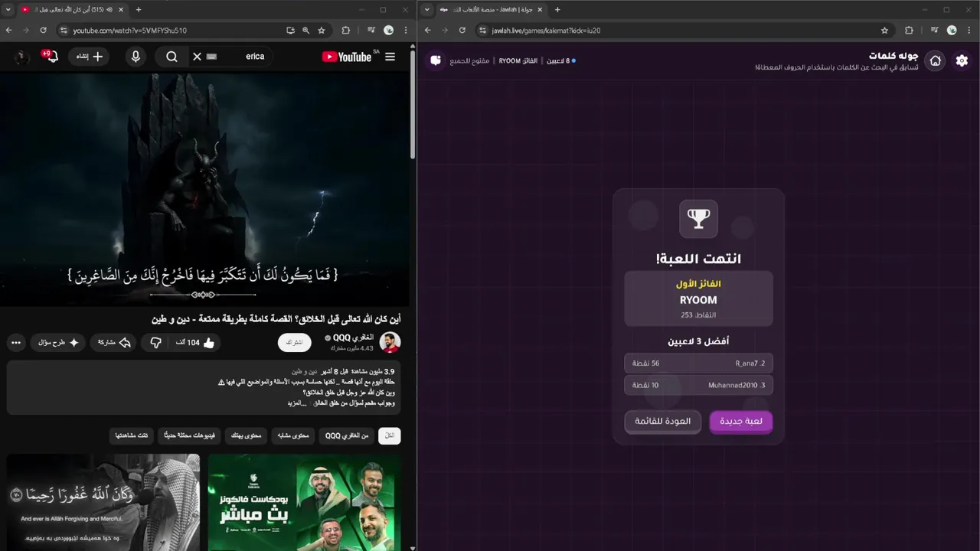Click Kick icon in Jawlah header
Viewport: 980px width, 551px height.
click(436, 60)
